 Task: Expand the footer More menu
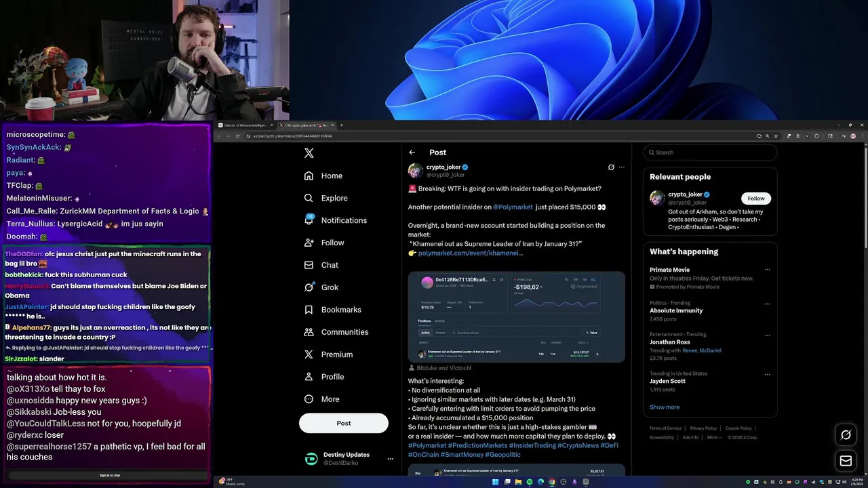[x=713, y=437]
